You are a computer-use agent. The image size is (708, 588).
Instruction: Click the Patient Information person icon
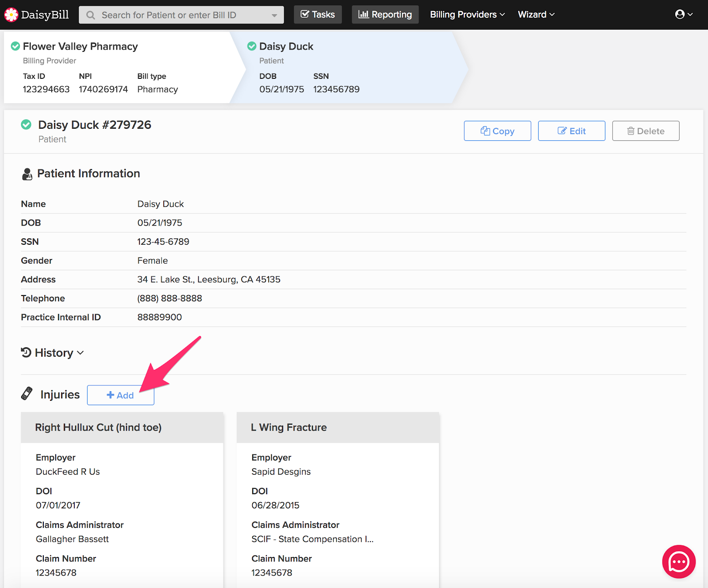[x=27, y=174]
